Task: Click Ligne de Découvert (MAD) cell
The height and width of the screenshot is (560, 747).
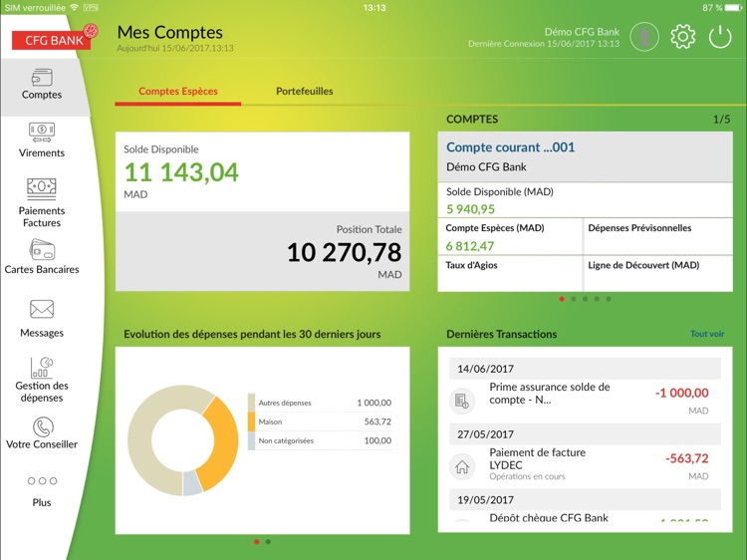Action: pos(657,274)
